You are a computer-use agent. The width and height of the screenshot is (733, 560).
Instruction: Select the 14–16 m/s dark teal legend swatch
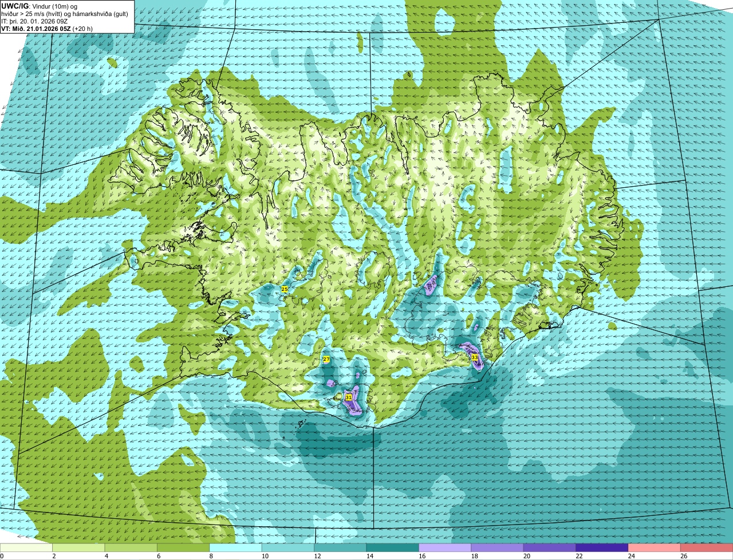(393, 548)
